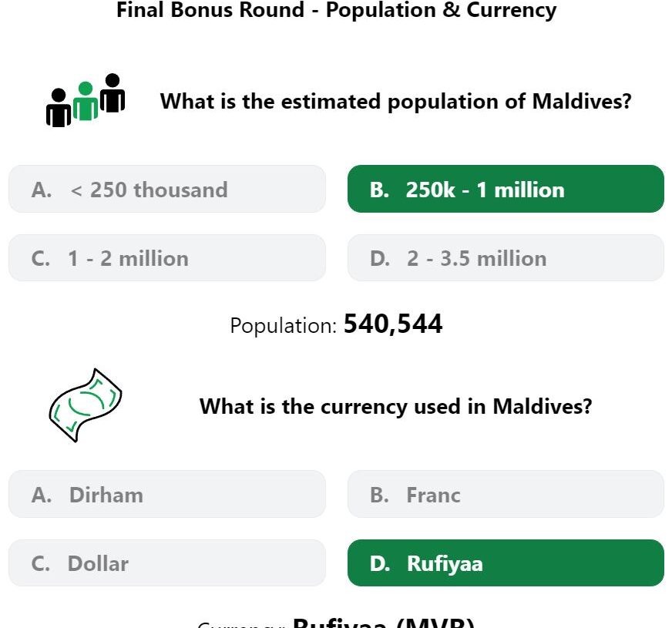The image size is (672, 628).
Task: Click the Rufiyaa (MVR) currency result text
Action: 336,623
